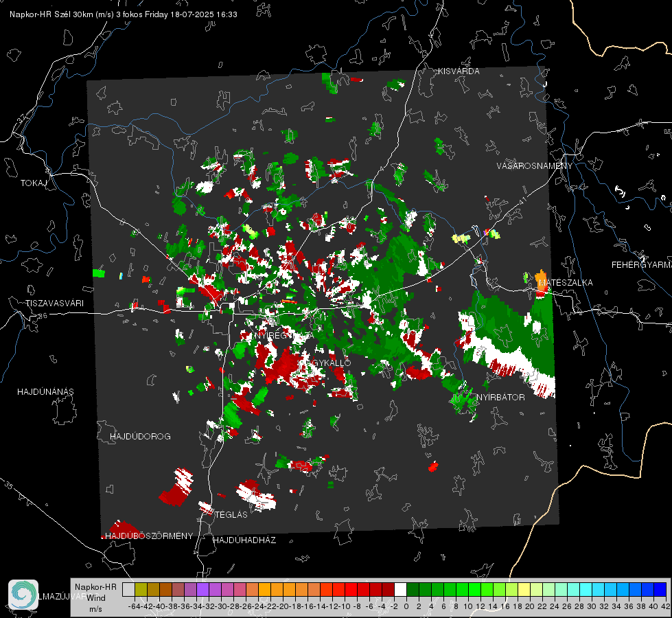The width and height of the screenshot is (672, 618).
Task: Click the timestamp 'Friday 18-07-2025 16:33'
Action: click(x=191, y=14)
